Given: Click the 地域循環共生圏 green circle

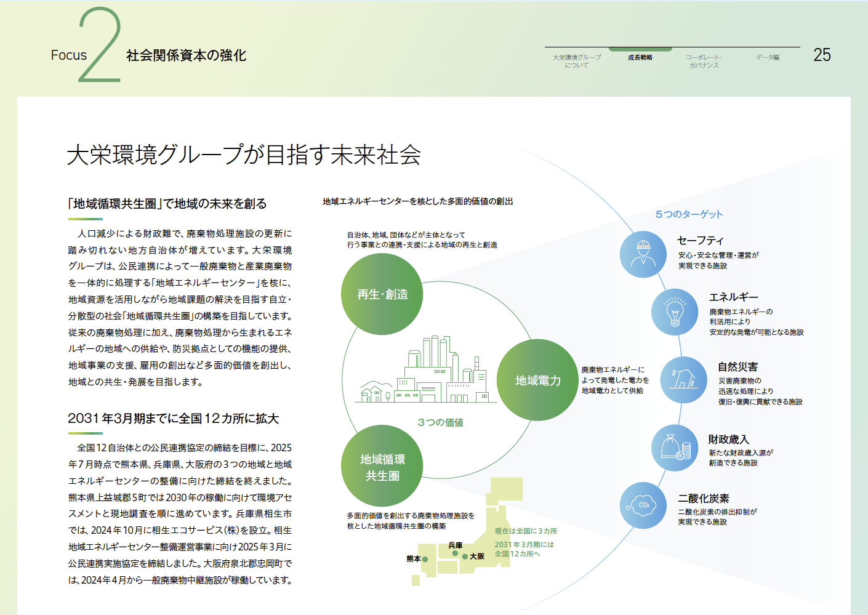Looking at the screenshot, I should click(382, 466).
